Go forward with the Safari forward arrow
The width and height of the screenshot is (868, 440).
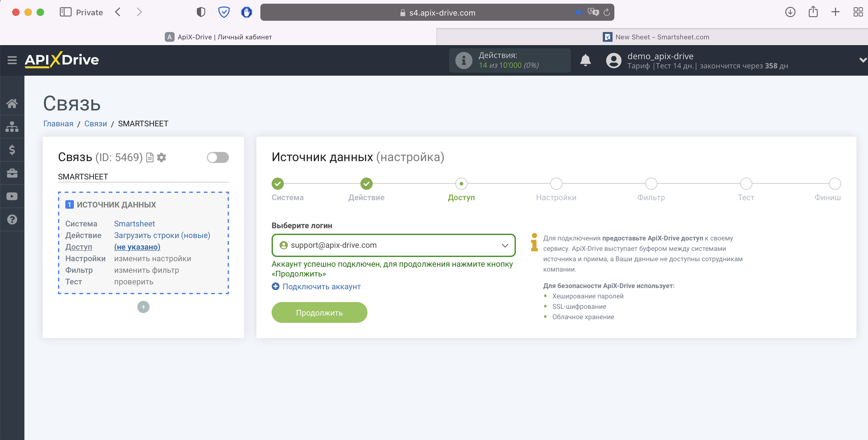pyautogui.click(x=139, y=13)
